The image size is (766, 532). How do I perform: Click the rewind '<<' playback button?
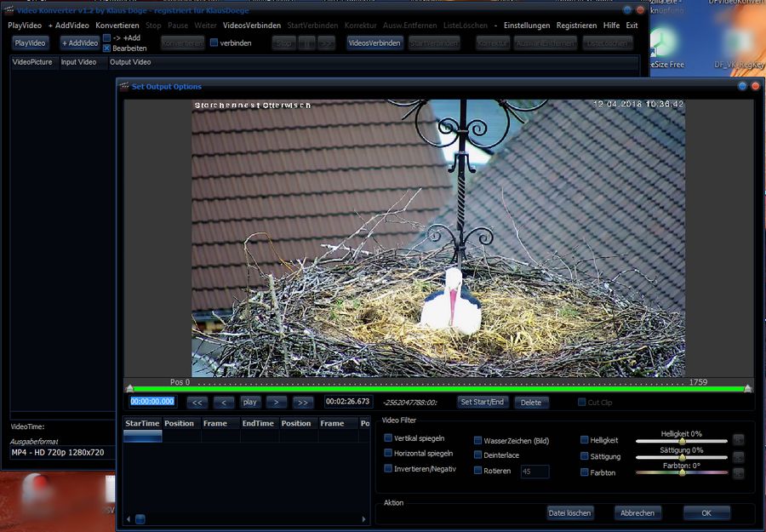197,402
